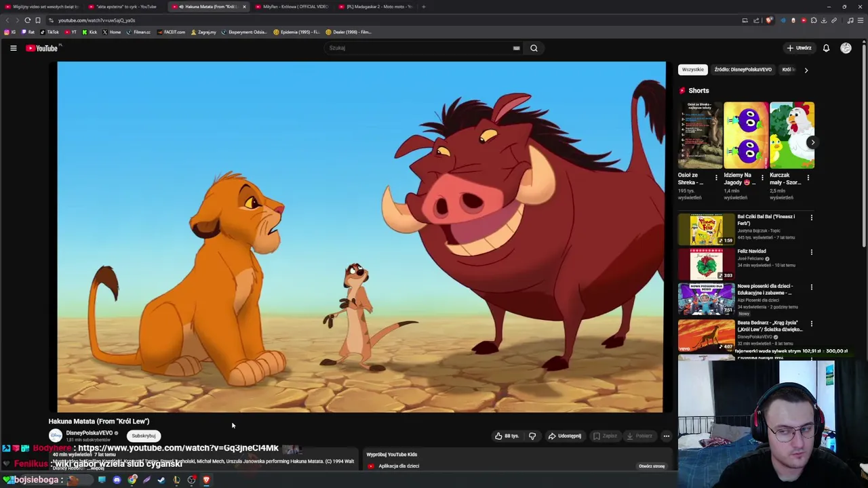
Task: Open the browser main menu
Action: coord(861,20)
